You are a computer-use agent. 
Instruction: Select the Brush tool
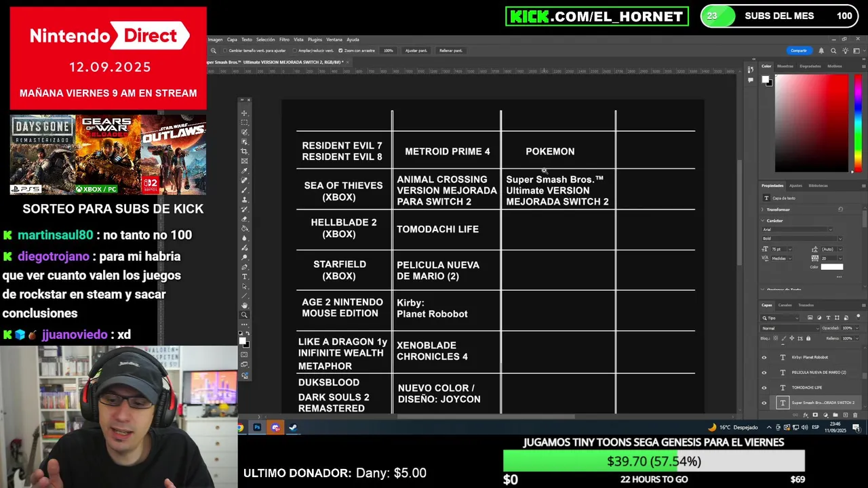tap(244, 189)
